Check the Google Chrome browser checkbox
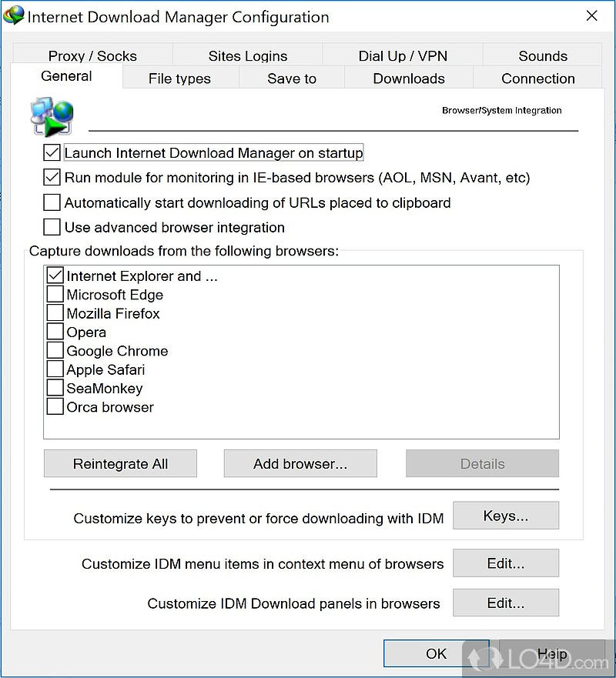 [x=55, y=351]
